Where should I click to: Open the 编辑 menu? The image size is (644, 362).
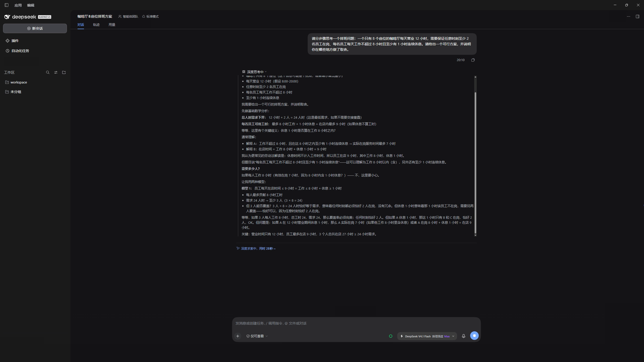tap(30, 5)
